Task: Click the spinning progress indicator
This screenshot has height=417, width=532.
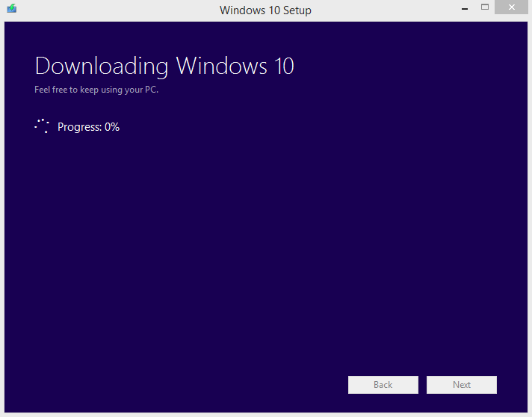Action: pyautogui.click(x=42, y=126)
